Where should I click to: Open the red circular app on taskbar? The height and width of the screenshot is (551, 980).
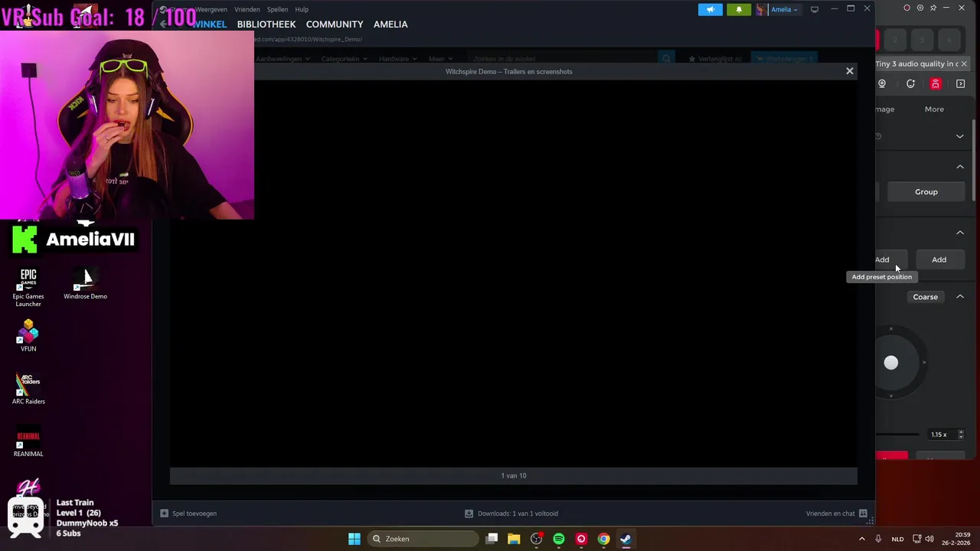(x=581, y=539)
